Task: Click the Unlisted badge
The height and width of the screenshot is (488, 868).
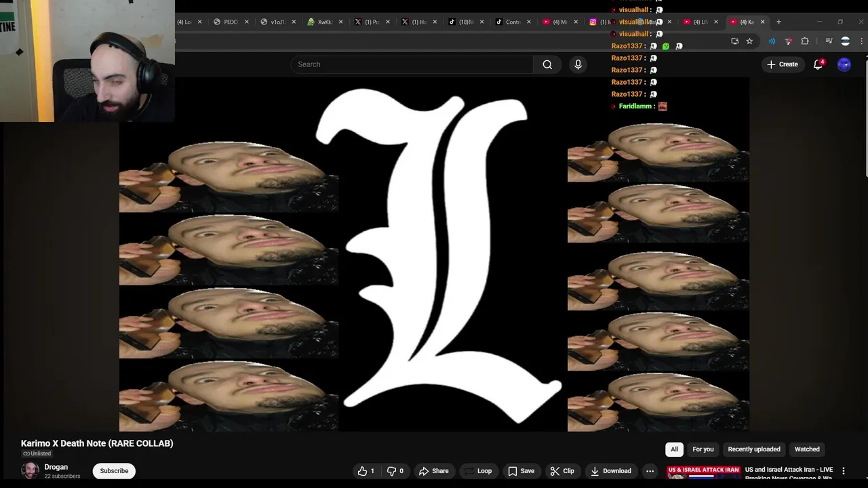Action: point(37,453)
